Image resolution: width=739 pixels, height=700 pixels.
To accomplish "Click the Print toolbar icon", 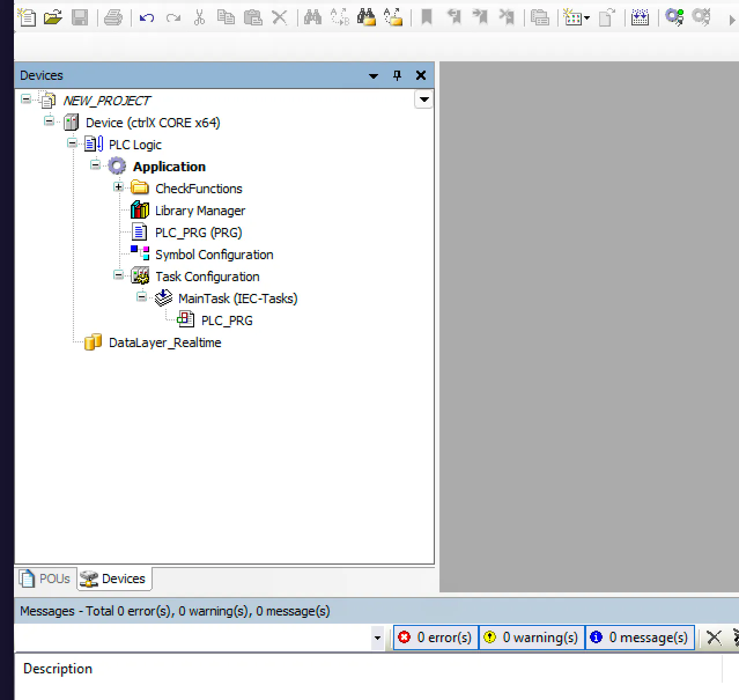I will [x=113, y=18].
